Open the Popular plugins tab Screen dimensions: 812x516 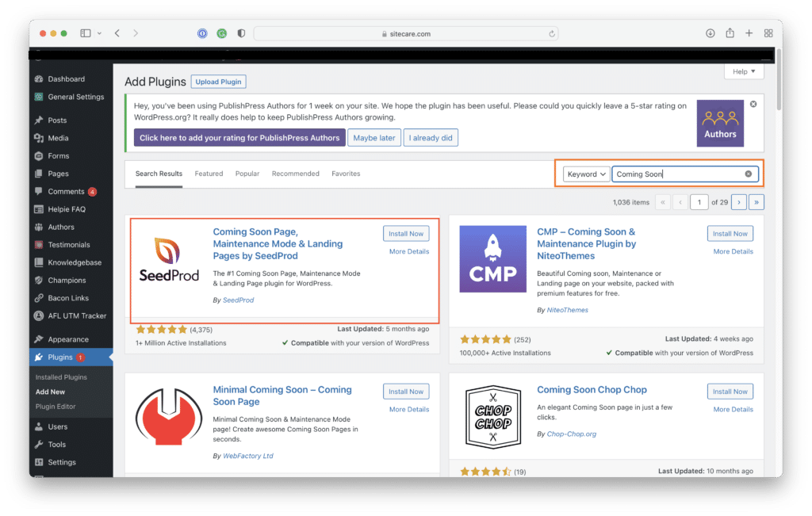(247, 174)
